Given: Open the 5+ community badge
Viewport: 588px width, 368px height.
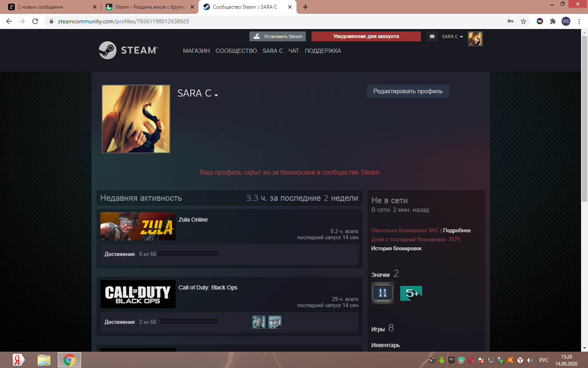Looking at the screenshot, I should [411, 293].
